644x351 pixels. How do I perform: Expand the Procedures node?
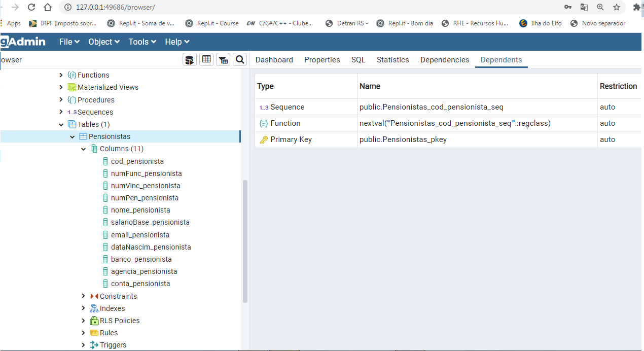point(61,100)
